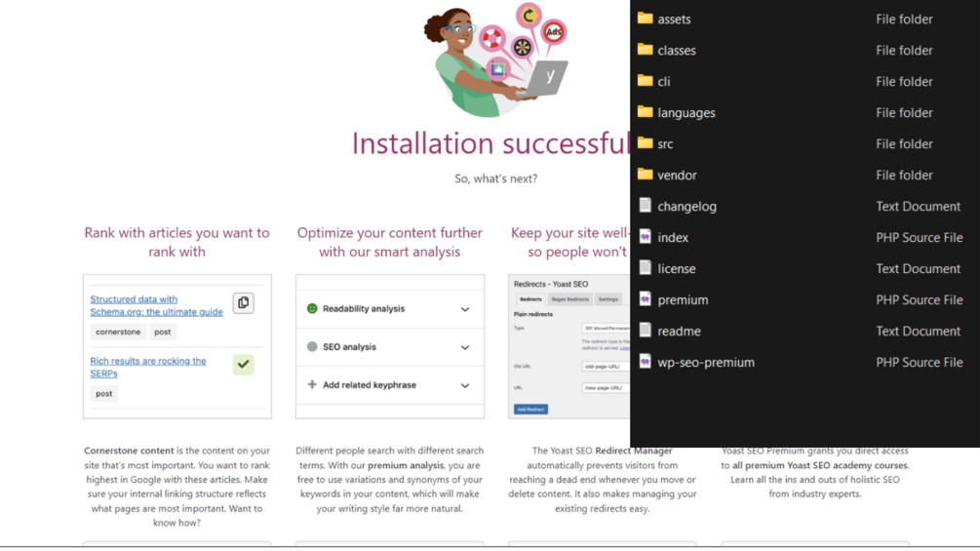This screenshot has width=980, height=551.
Task: Switch to the Redirects tab
Action: tap(530, 299)
